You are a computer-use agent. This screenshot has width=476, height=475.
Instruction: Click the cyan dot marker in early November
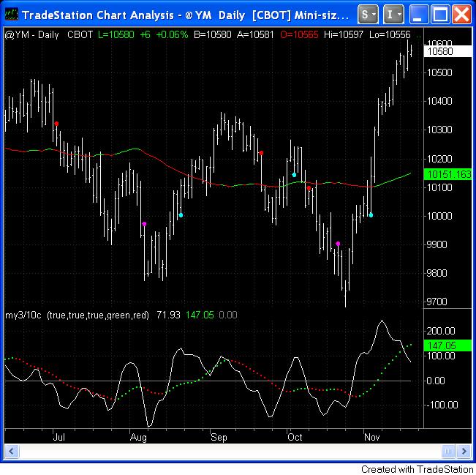coord(371,215)
